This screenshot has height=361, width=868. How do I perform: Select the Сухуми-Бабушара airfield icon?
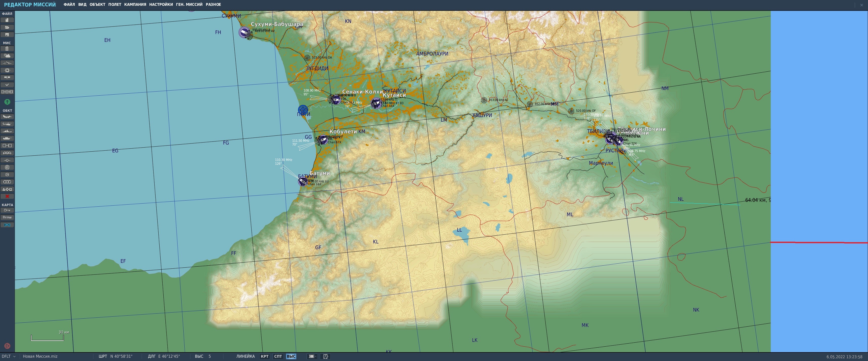coord(245,32)
